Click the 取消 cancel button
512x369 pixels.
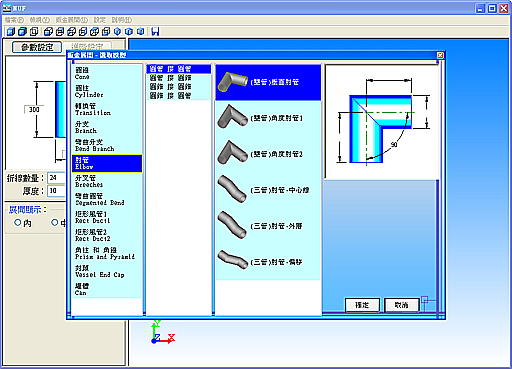pyautogui.click(x=401, y=305)
